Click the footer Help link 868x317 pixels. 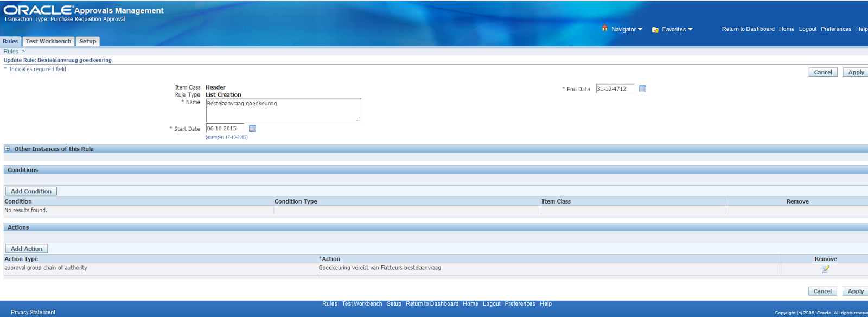click(x=546, y=304)
